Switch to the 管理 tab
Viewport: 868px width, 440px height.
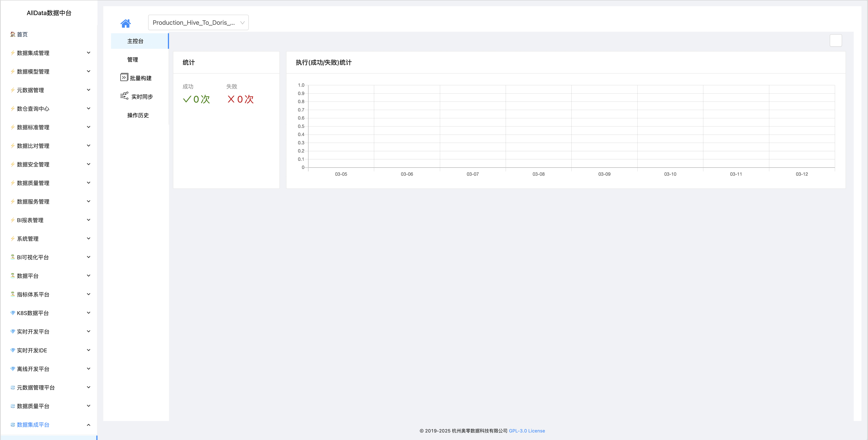point(133,60)
